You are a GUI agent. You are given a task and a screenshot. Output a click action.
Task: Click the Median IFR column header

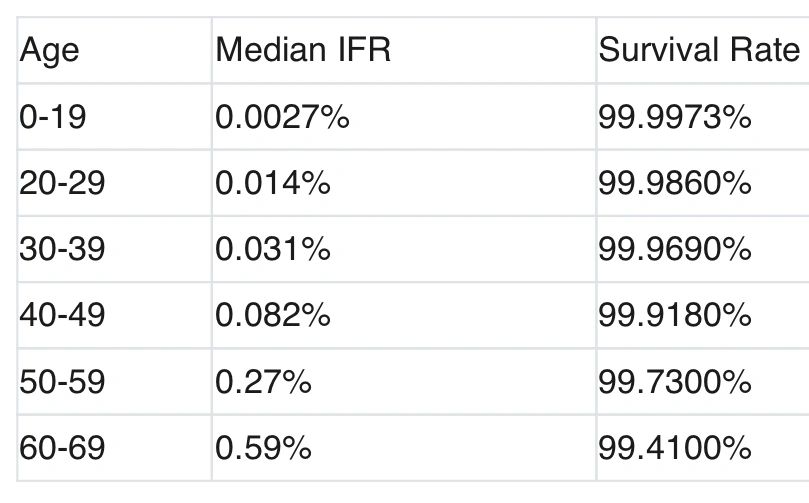tap(303, 50)
